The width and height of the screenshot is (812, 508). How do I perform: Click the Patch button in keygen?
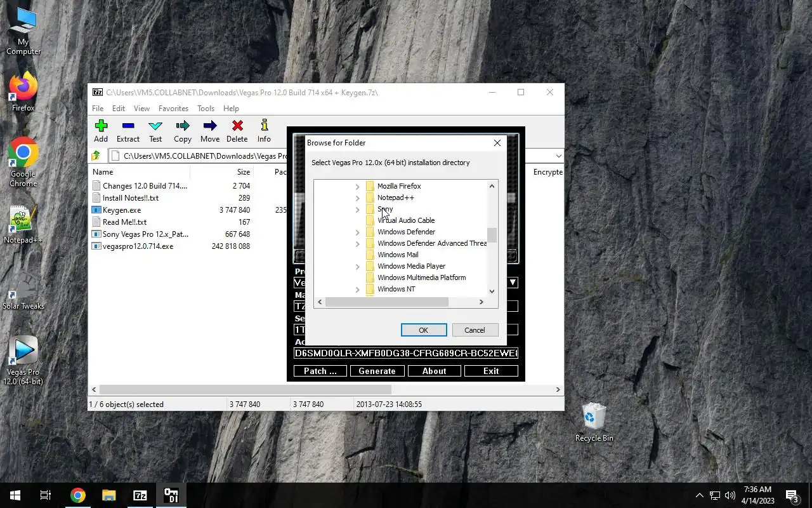click(320, 371)
